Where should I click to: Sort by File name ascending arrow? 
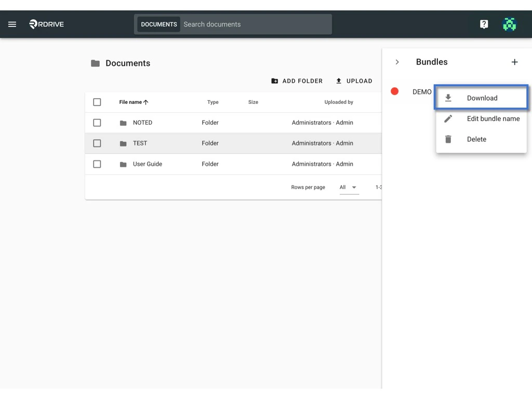coord(145,102)
